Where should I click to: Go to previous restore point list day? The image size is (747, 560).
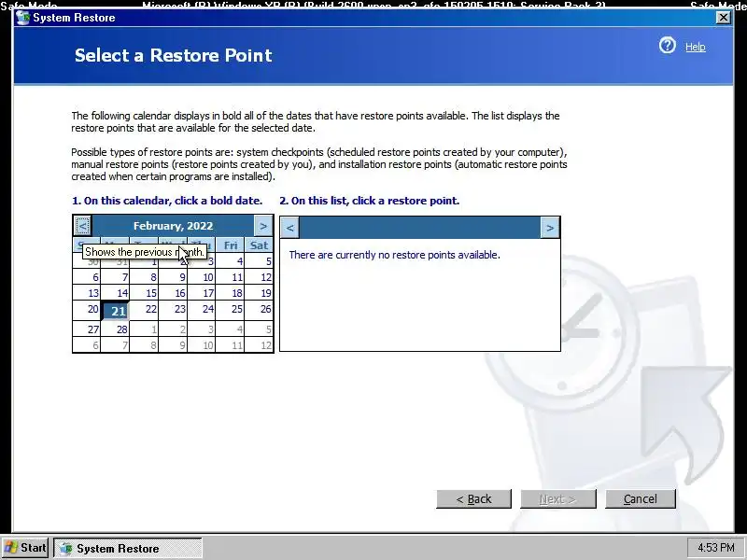(x=289, y=228)
